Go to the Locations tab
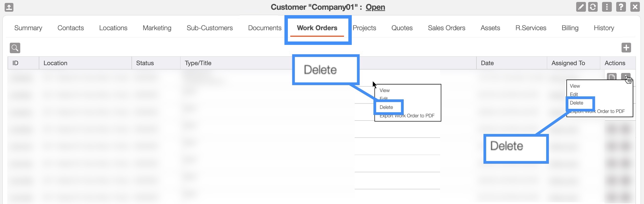 click(x=113, y=28)
